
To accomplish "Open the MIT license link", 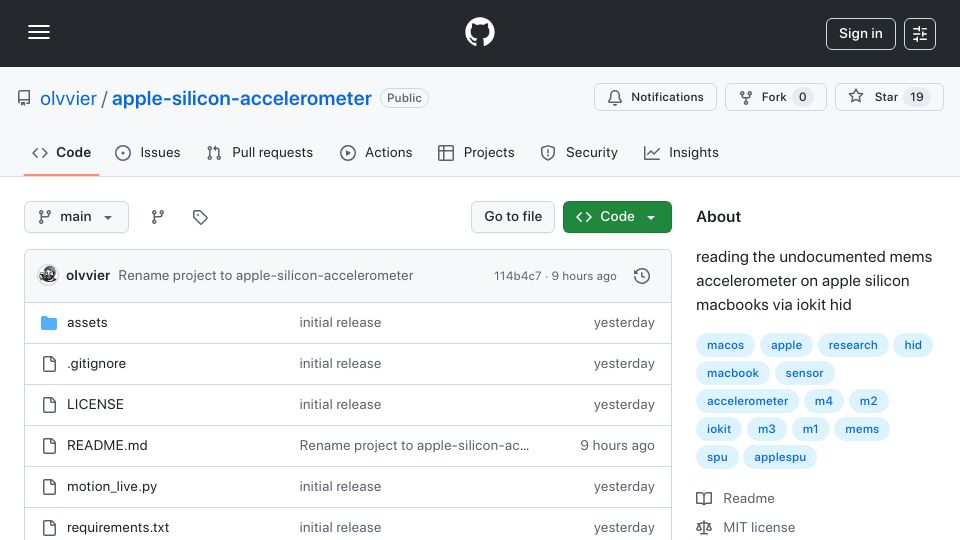I will point(746,527).
